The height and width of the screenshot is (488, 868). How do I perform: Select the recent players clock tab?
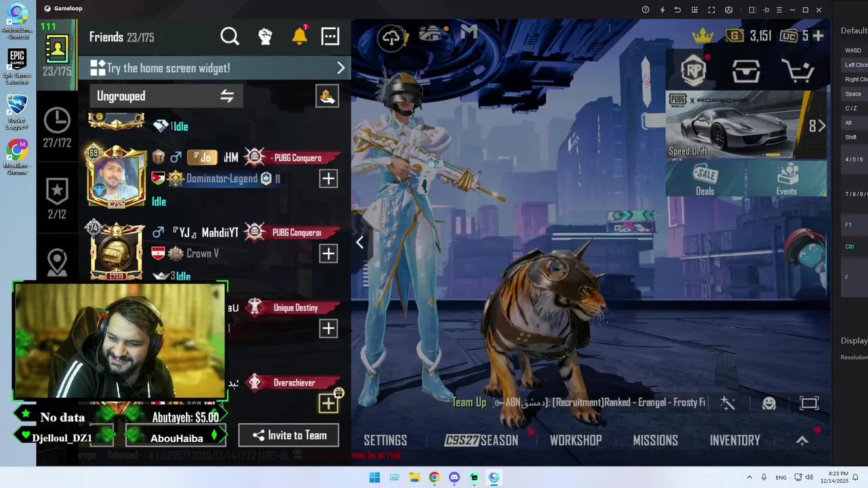pos(57,127)
